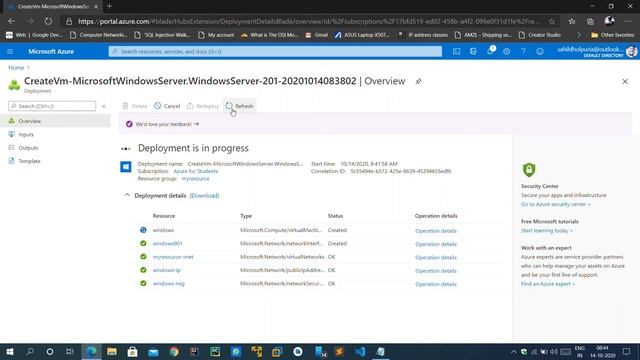Focus the Azure resource search box
This screenshot has width=640, height=360.
(x=275, y=51)
